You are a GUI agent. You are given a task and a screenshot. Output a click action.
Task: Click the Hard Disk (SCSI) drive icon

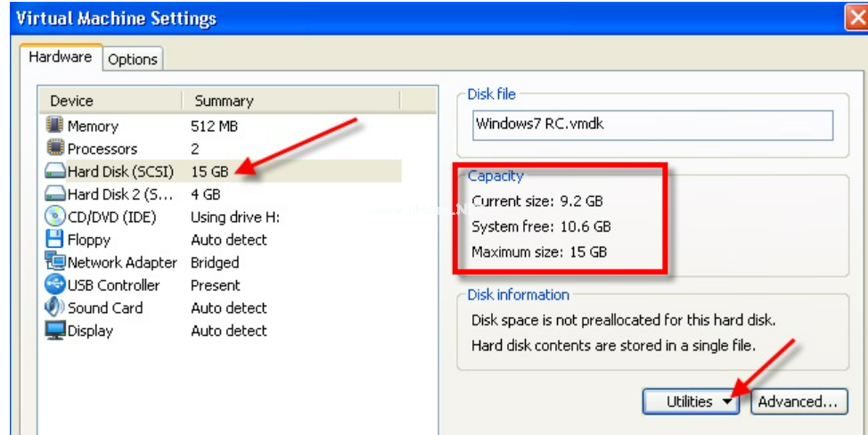[55, 171]
